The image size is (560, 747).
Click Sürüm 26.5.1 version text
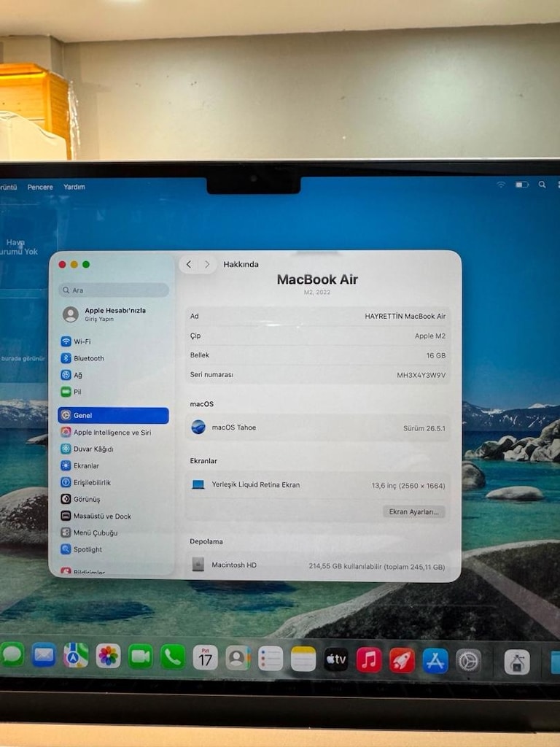424,428
